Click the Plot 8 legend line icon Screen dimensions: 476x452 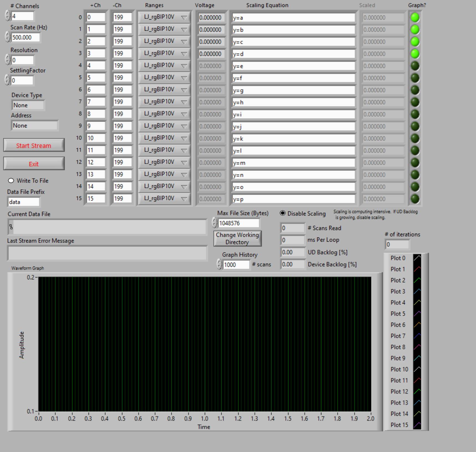(417, 347)
